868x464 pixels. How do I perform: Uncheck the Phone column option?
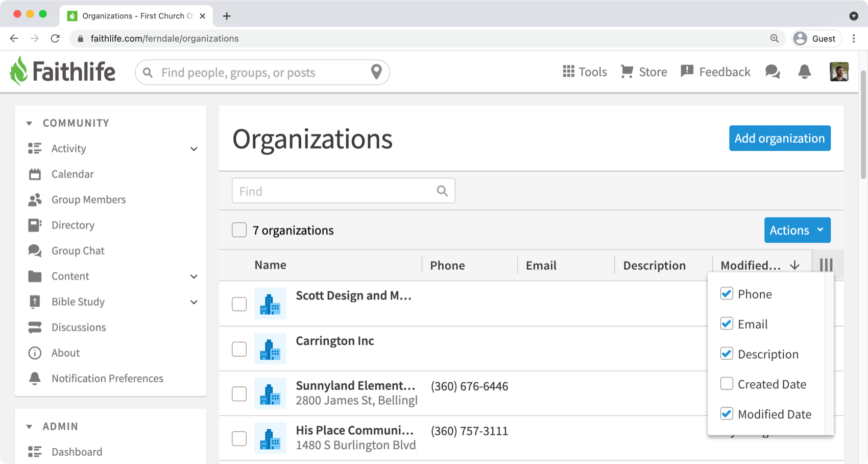tap(727, 293)
